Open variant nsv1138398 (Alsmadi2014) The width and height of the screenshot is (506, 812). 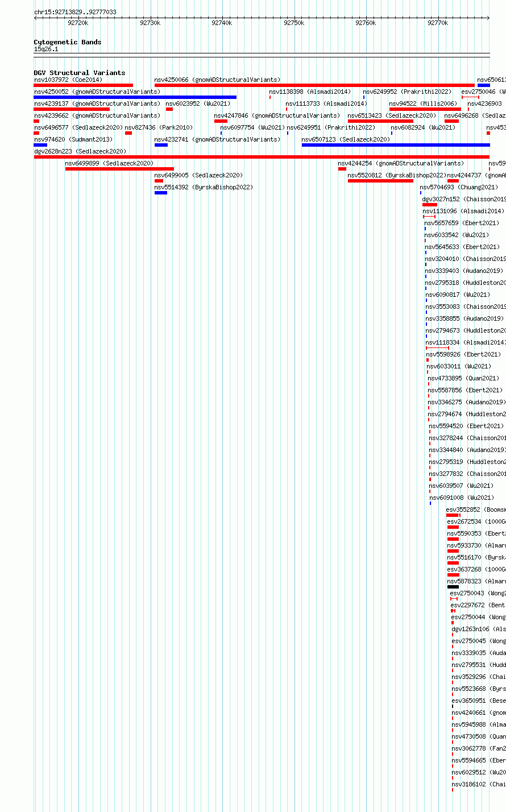point(310,92)
